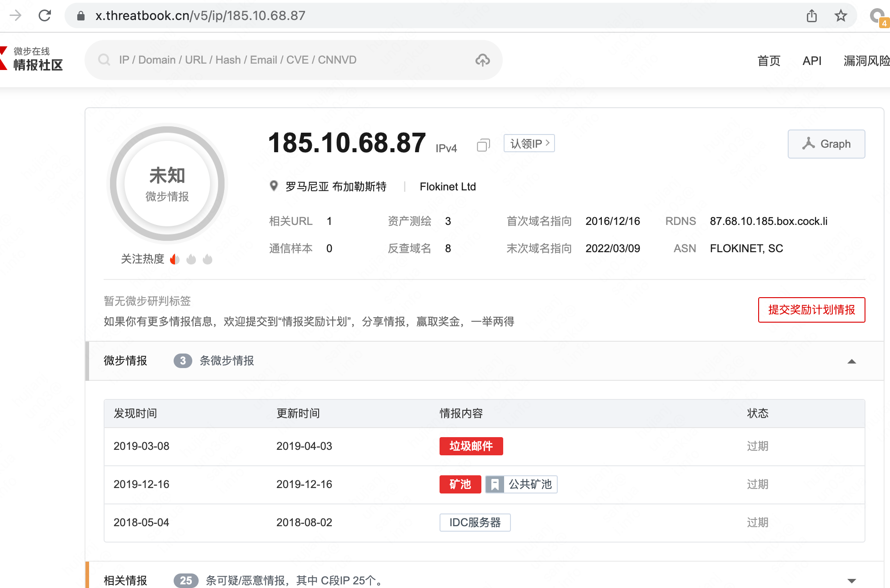Go to the 首页 menu item
The image size is (890, 588).
769,60
